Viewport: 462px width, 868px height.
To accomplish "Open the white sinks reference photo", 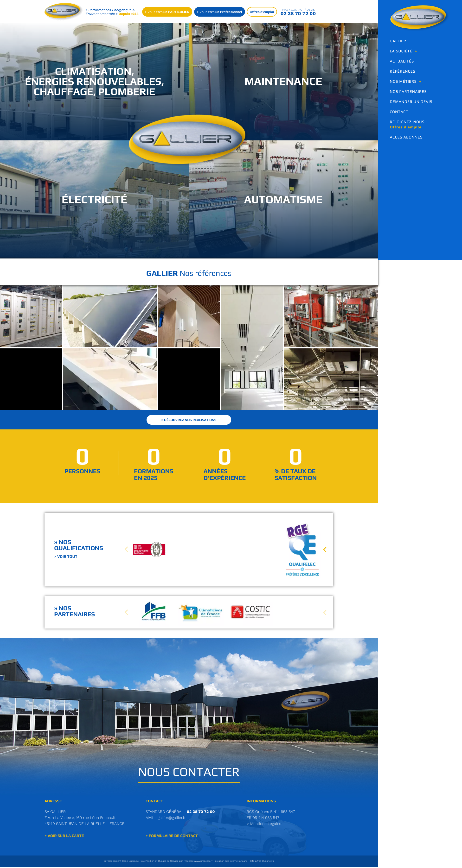I will (x=110, y=379).
